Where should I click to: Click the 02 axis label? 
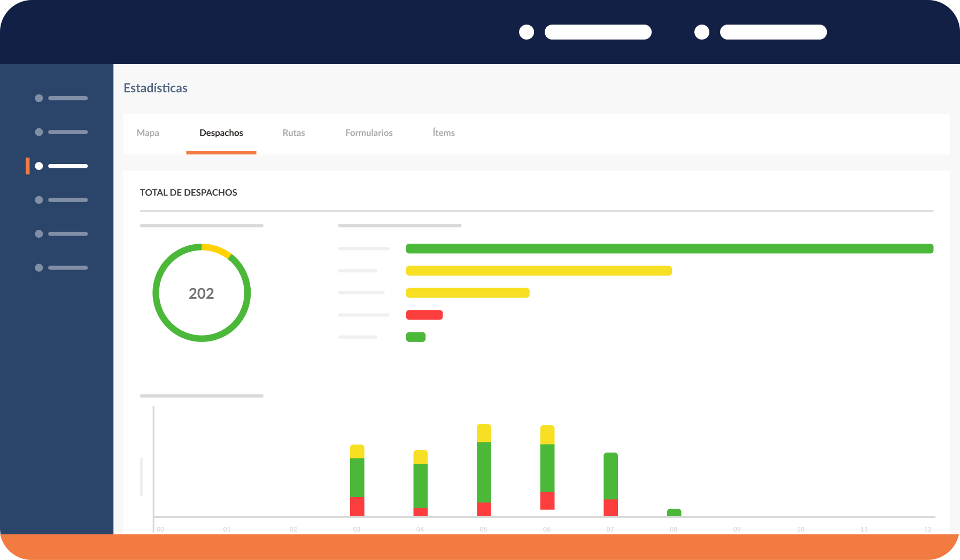[x=293, y=529]
